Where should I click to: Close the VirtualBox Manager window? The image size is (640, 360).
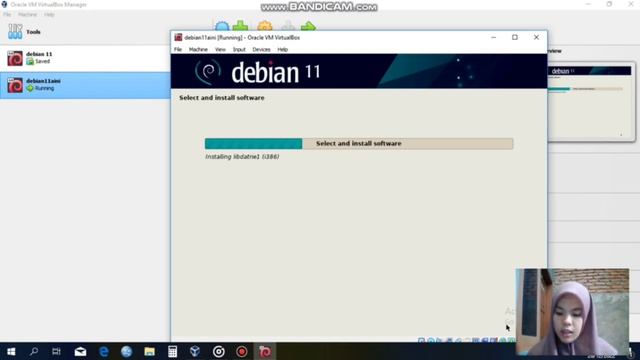pos(631,4)
